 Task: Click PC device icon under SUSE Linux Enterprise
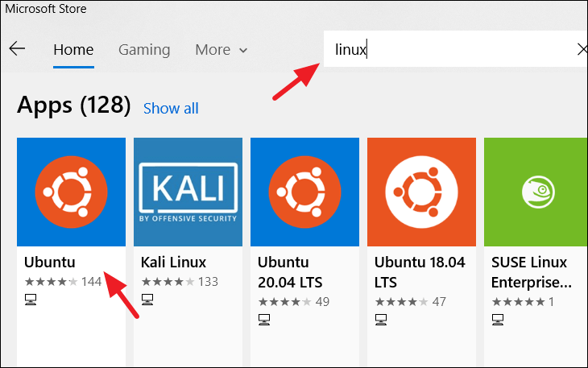point(498,320)
